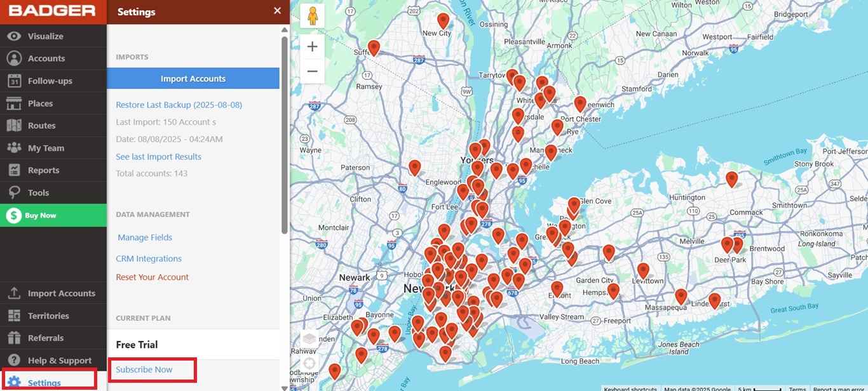
Task: Click the scrollbar up arrow in Settings
Action: click(x=285, y=30)
